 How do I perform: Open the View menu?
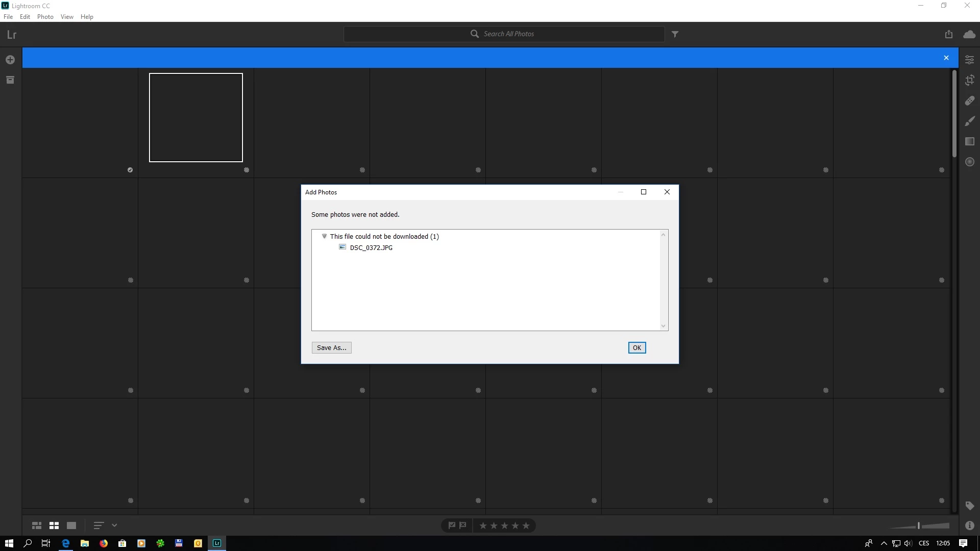tap(67, 17)
